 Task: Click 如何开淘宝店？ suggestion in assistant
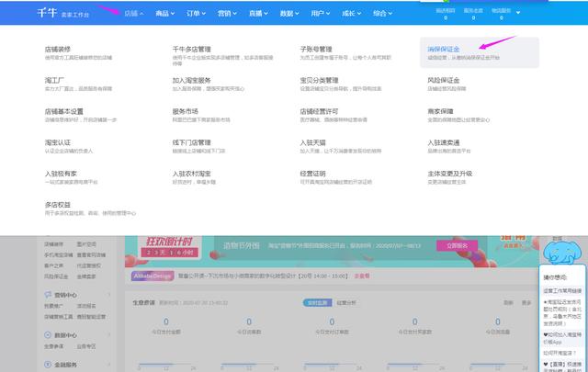point(560,354)
